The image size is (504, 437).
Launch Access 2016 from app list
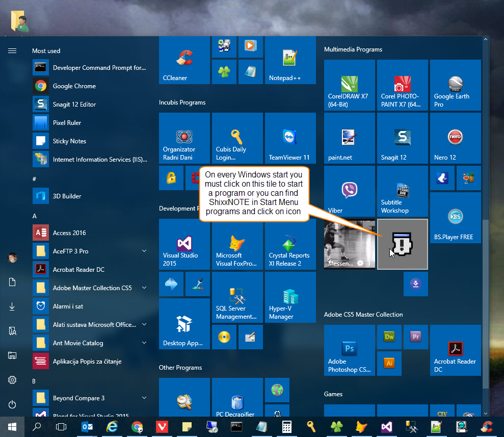90,233
